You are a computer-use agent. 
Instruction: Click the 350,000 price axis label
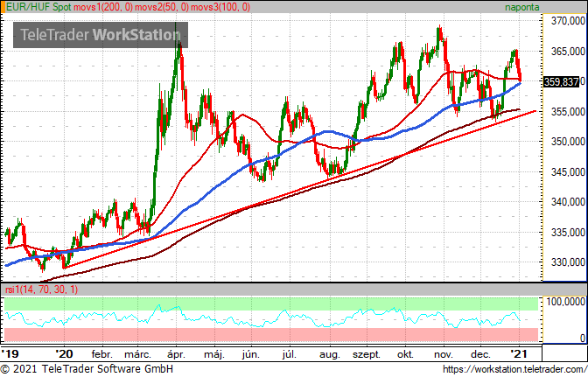pos(568,142)
